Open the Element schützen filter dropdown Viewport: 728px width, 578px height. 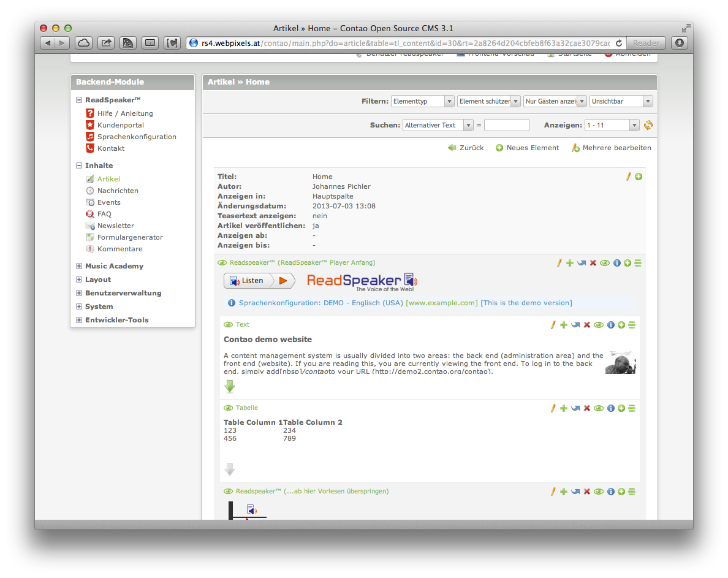488,101
